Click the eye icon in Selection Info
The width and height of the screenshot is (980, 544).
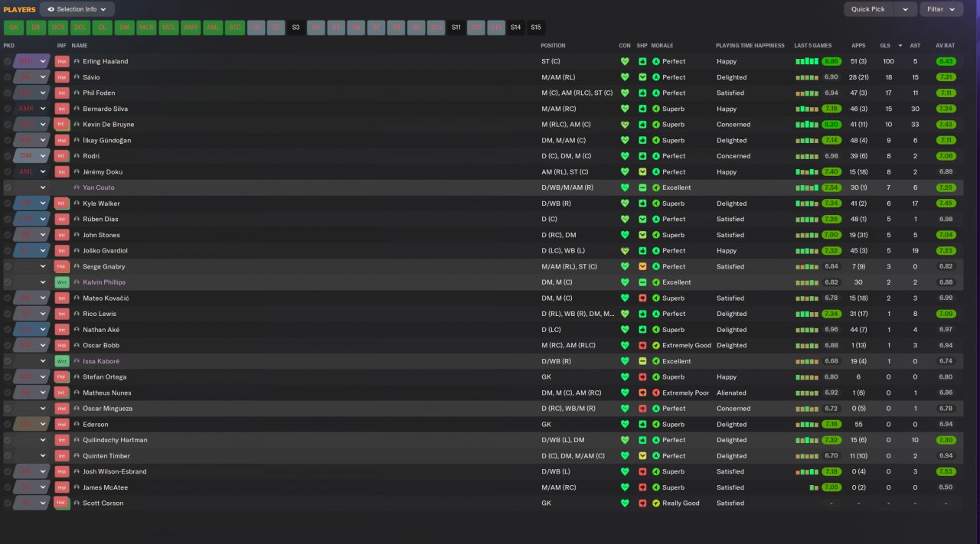[51, 9]
